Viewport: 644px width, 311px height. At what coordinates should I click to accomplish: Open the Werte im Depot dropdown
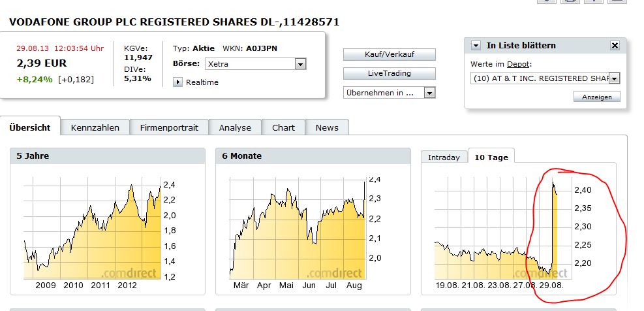(x=615, y=78)
